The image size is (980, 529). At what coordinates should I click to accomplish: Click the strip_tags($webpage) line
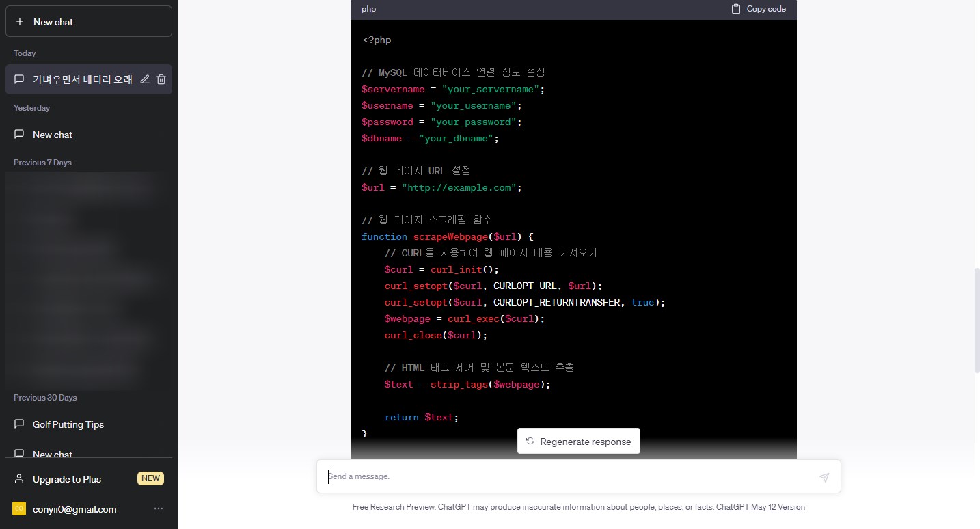coord(467,385)
